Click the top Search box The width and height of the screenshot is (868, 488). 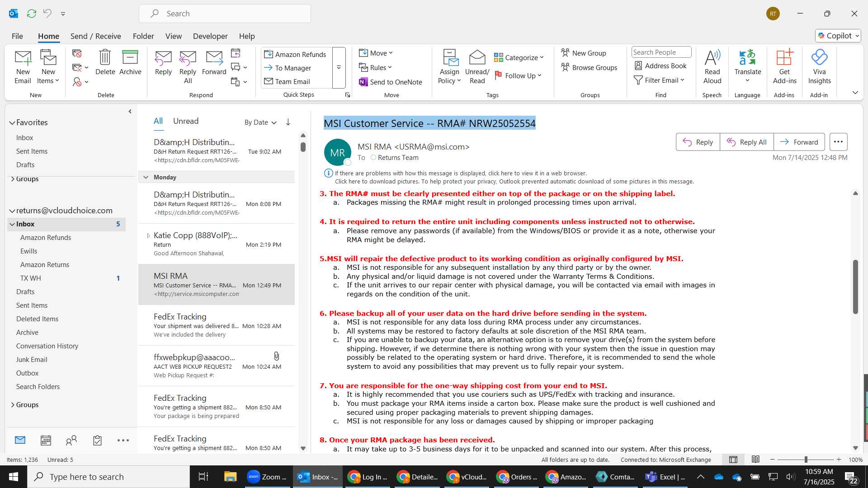[x=225, y=14]
